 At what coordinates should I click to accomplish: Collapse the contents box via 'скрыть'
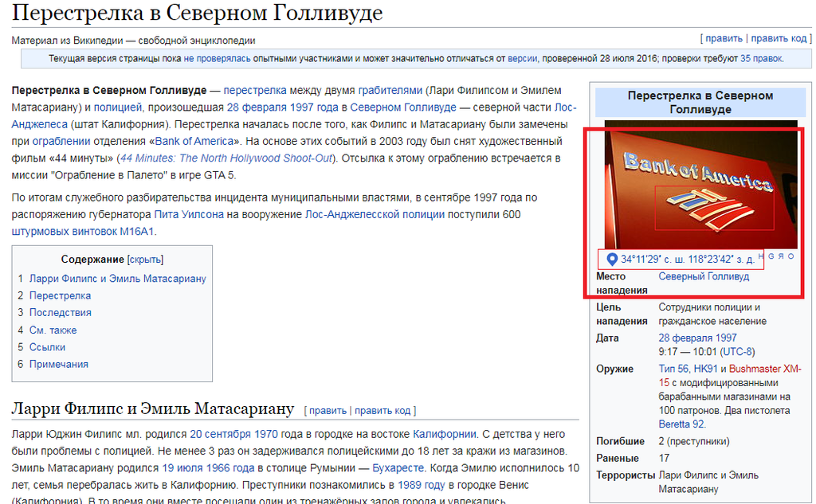145,259
